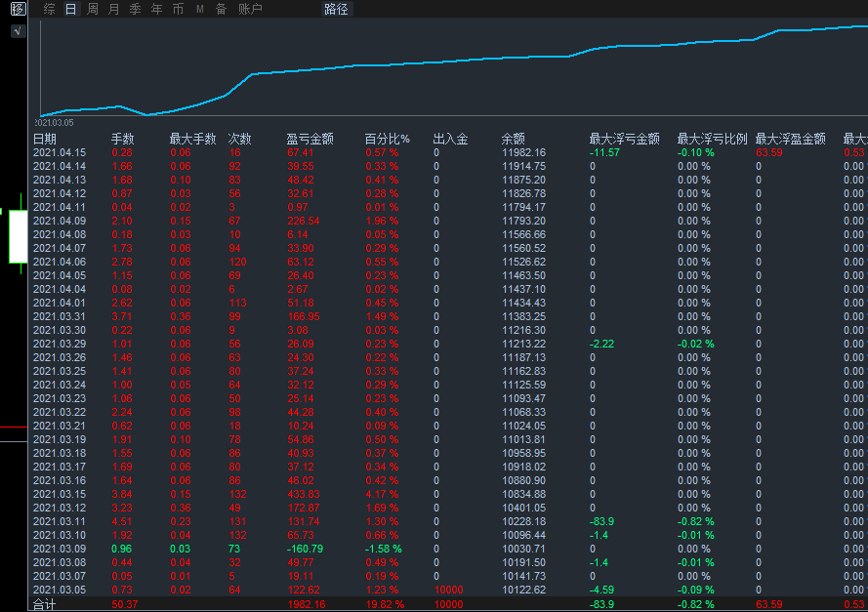Switch to the 综 summary tab
Viewport: 868px width, 612px height.
coord(49,9)
